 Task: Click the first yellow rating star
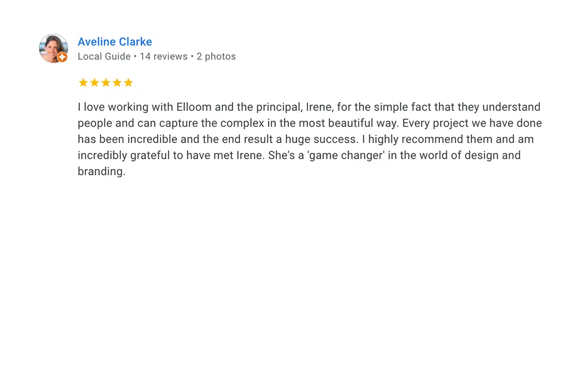pos(83,82)
